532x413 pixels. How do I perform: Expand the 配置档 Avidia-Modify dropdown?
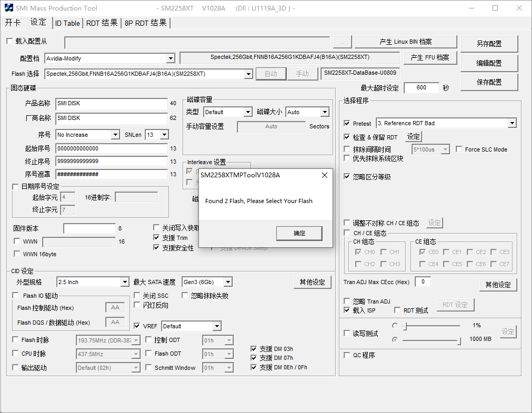click(x=170, y=58)
